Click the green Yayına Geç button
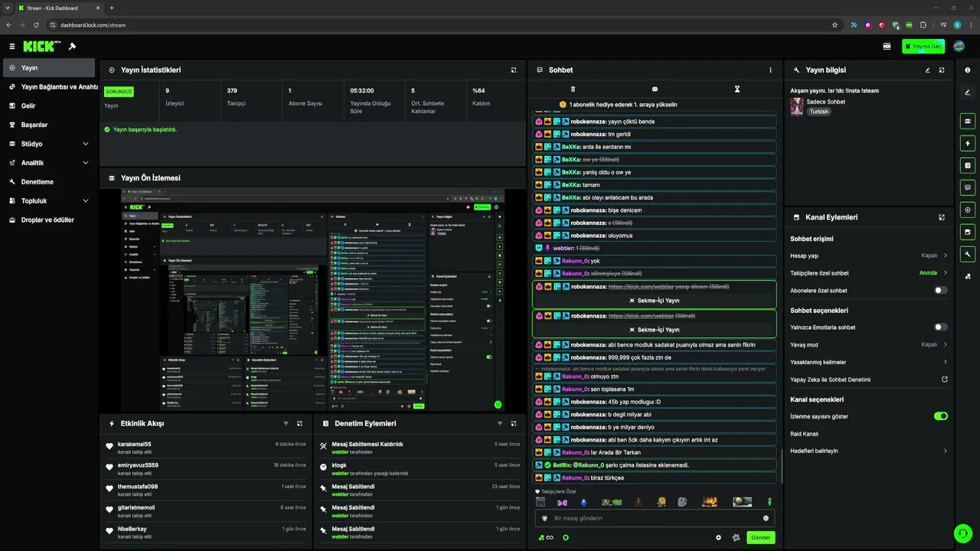980x551 pixels. (x=923, y=47)
